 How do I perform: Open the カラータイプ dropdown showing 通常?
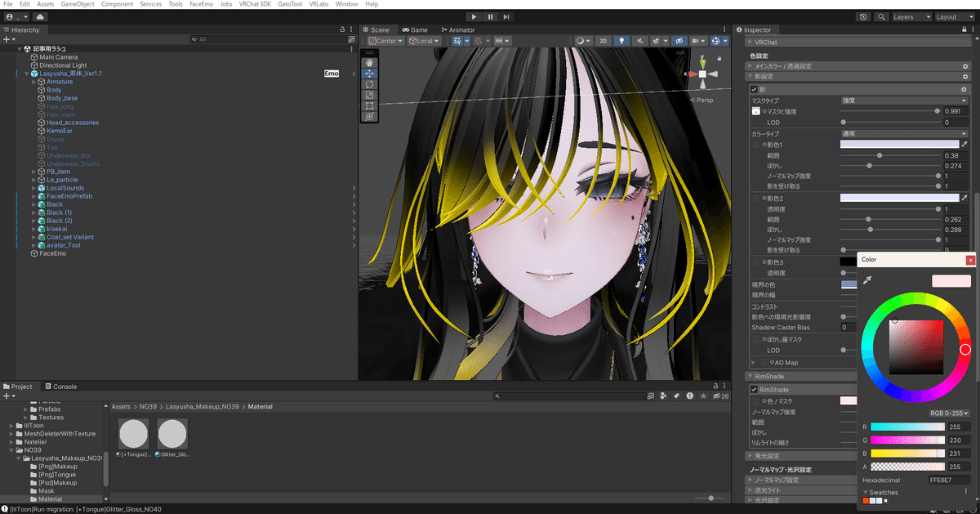904,133
